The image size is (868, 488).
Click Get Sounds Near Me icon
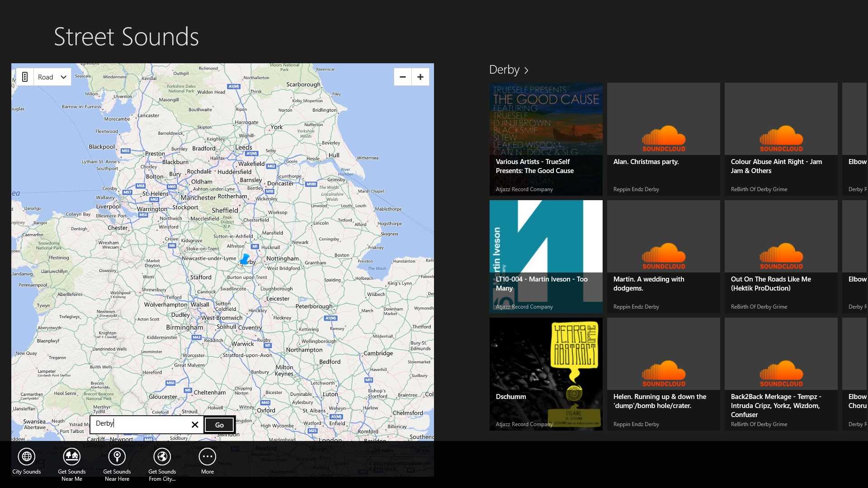pyautogui.click(x=72, y=457)
